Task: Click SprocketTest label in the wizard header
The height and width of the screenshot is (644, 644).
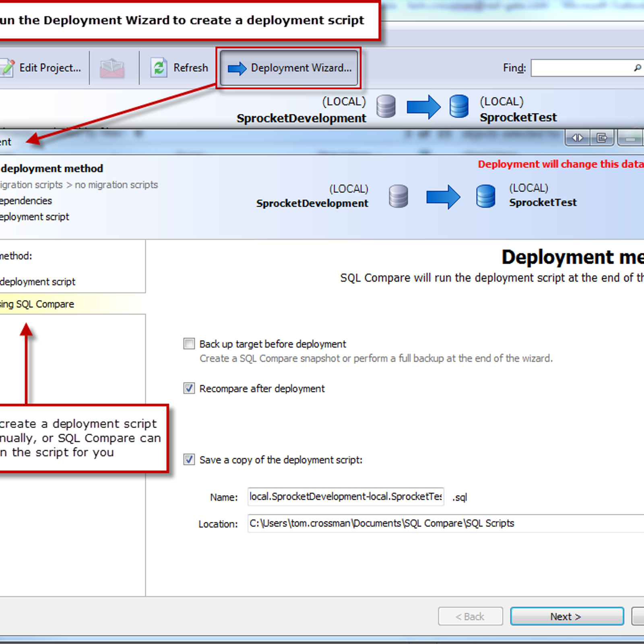Action: [x=543, y=202]
